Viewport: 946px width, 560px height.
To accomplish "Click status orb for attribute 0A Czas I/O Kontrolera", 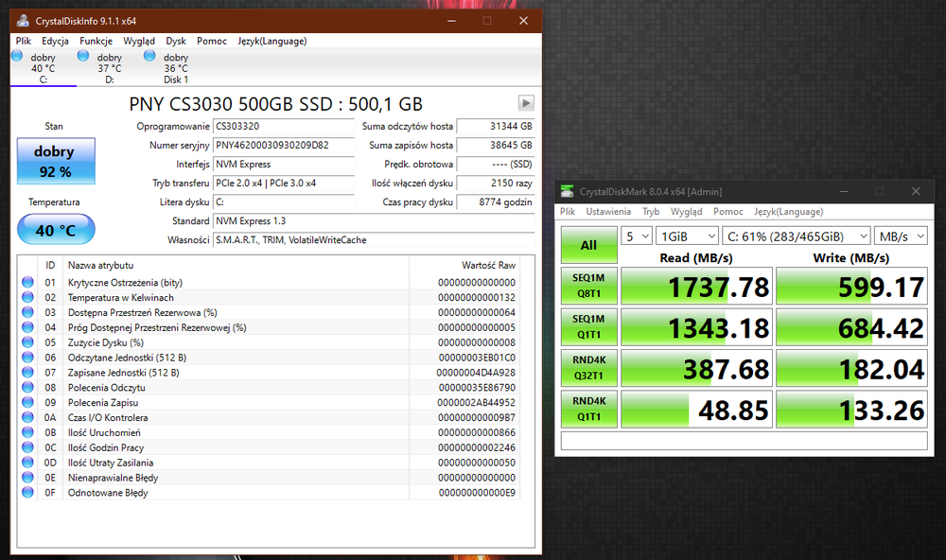I will (27, 417).
